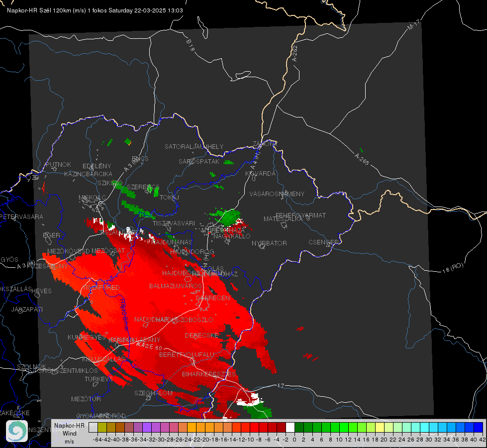Click the SÁROSPATAK city label
Image resolution: width=487 pixels, height=448 pixels.
[199, 162]
